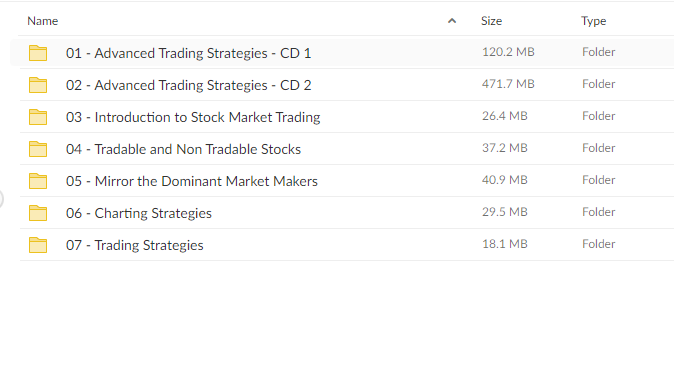Viewport: 674px width, 368px height.
Task: Click the folder icon for 01 - Advanced Trading Strategies - CD 1
Action: coord(38,53)
